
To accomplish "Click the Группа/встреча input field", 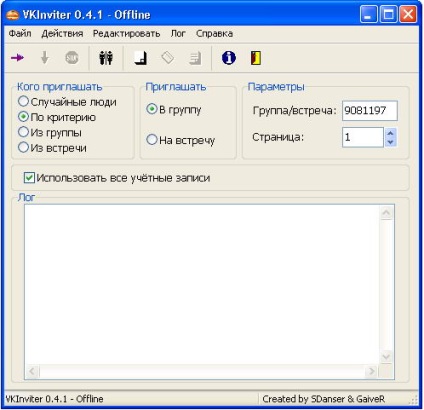I will coord(370,111).
